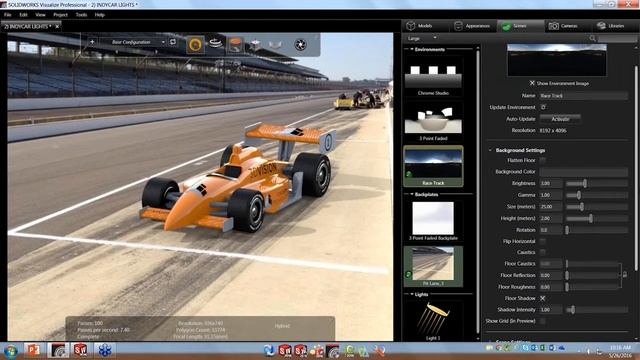640x360 pixels.
Task: Toggle Show Environment Image checkbox
Action: [532, 83]
